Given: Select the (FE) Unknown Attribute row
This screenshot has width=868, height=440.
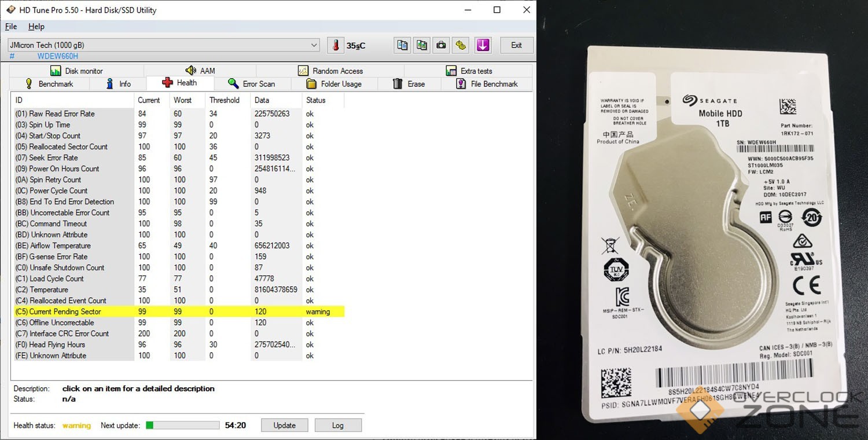Looking at the screenshot, I should (179, 356).
